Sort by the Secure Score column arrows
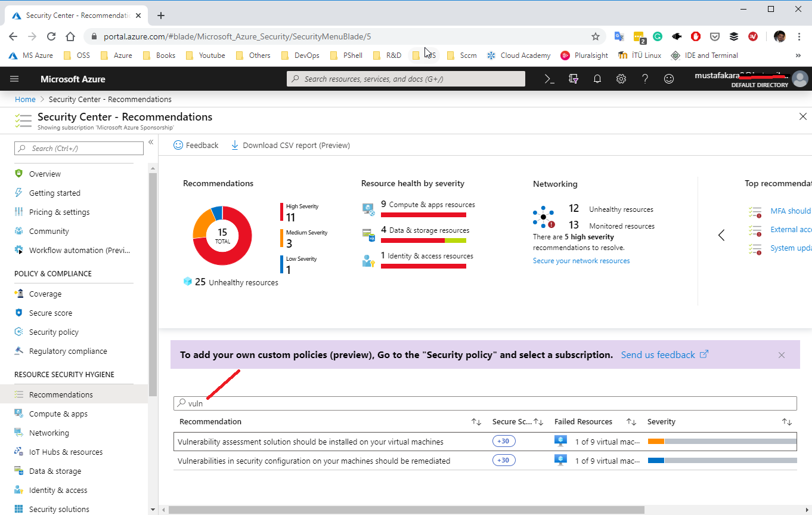812x515 pixels. (x=538, y=422)
